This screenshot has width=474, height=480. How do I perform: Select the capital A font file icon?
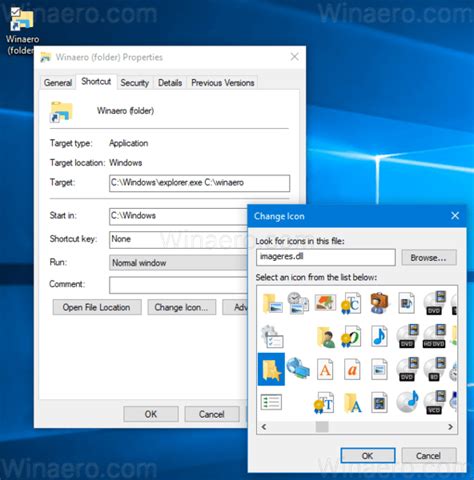tap(325, 369)
